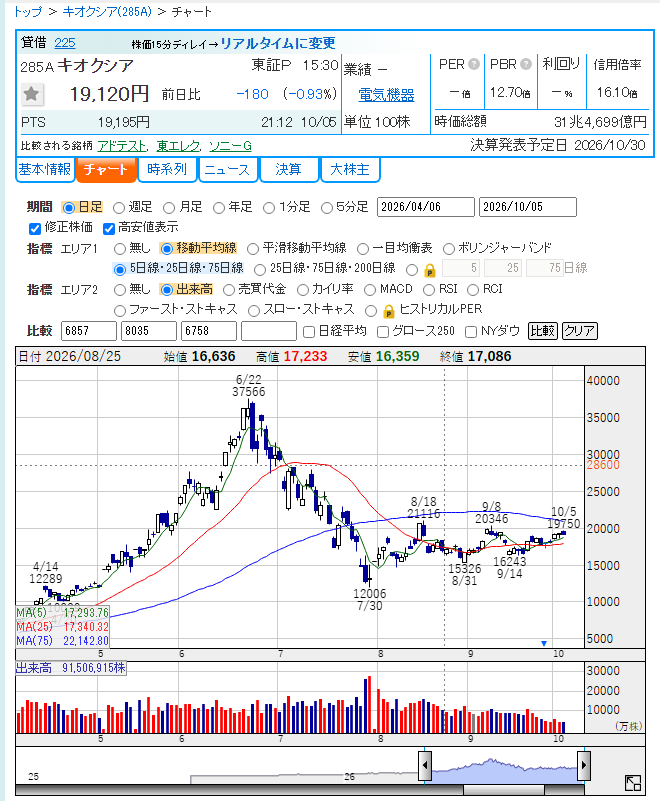
Task: Click the lock icon beside custom moving average fields
Action: coord(430,269)
